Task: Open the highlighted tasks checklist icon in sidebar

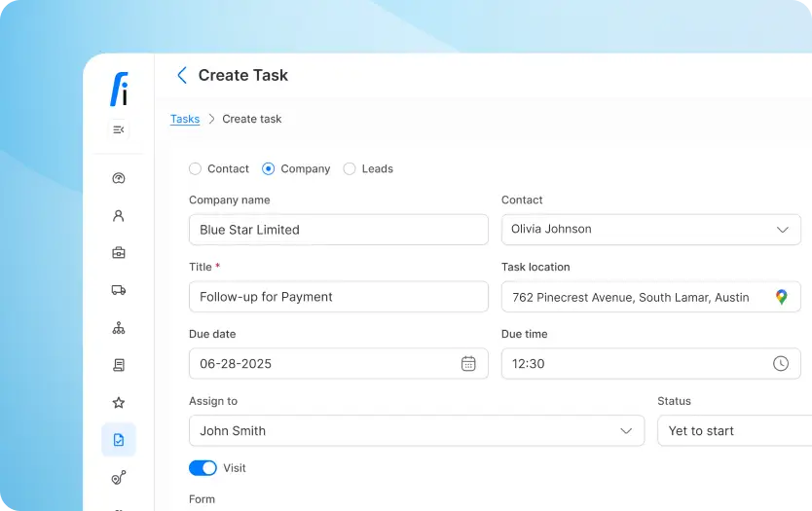Action: (119, 440)
